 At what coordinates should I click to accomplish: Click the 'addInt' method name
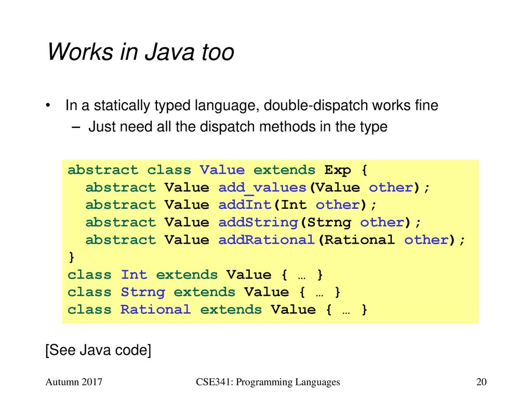pos(245,205)
